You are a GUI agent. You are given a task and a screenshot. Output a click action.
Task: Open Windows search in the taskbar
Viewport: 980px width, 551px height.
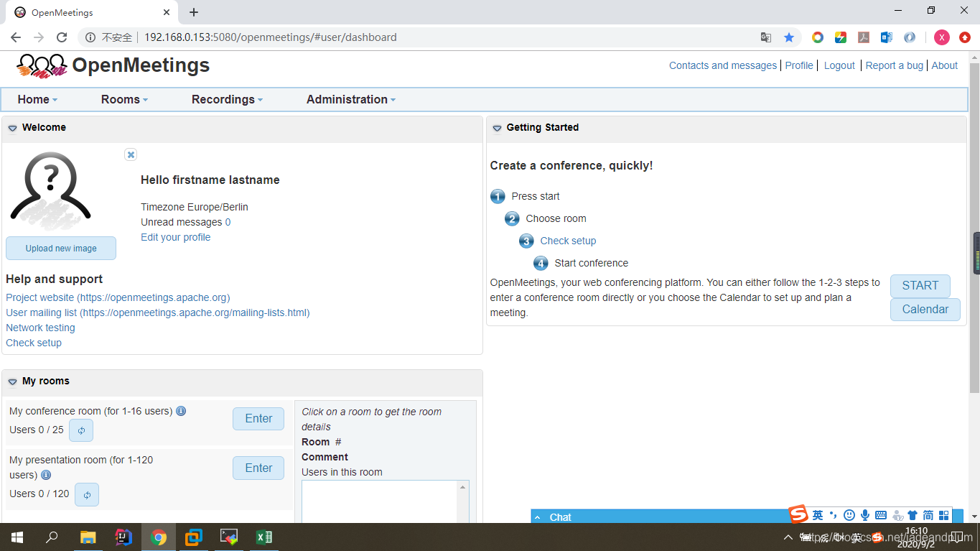click(x=52, y=537)
